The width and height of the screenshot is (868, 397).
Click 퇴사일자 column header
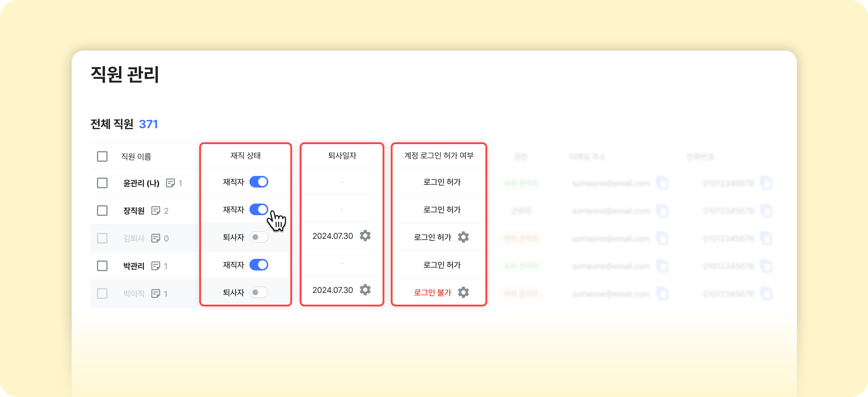[x=342, y=156]
